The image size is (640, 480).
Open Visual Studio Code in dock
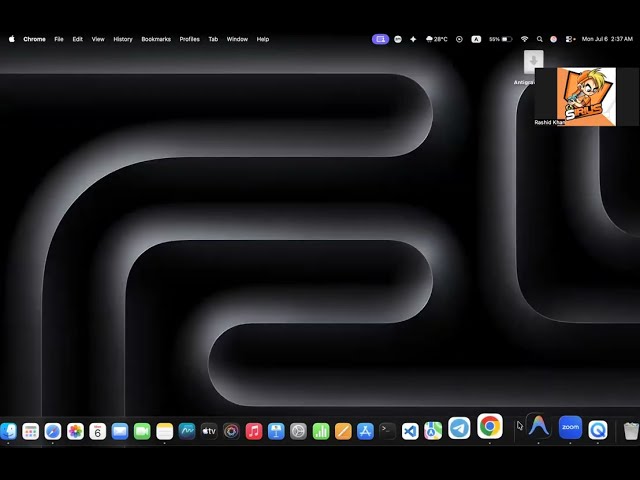(410, 431)
